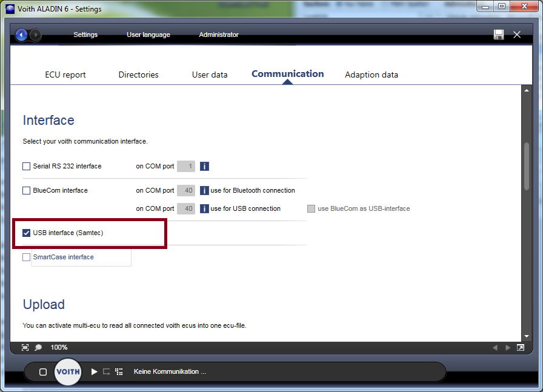Uncheck USB interface (Samtec) checkbox
The height and width of the screenshot is (392, 543).
(x=26, y=233)
